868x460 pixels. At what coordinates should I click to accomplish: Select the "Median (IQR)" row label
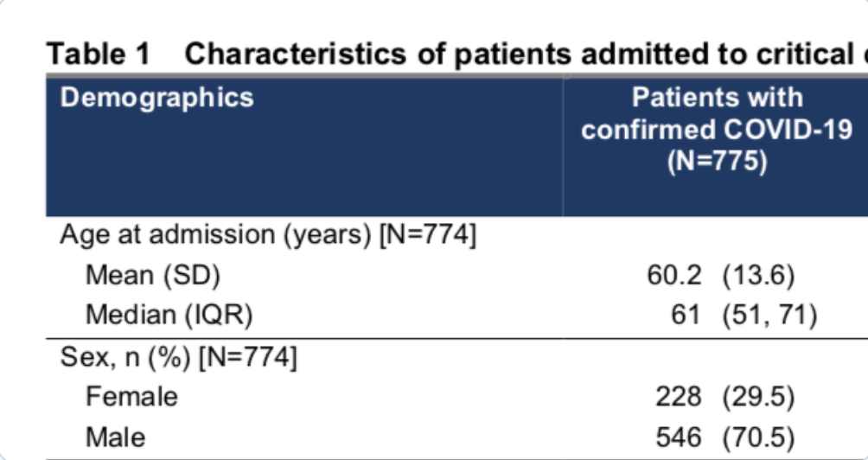169,316
